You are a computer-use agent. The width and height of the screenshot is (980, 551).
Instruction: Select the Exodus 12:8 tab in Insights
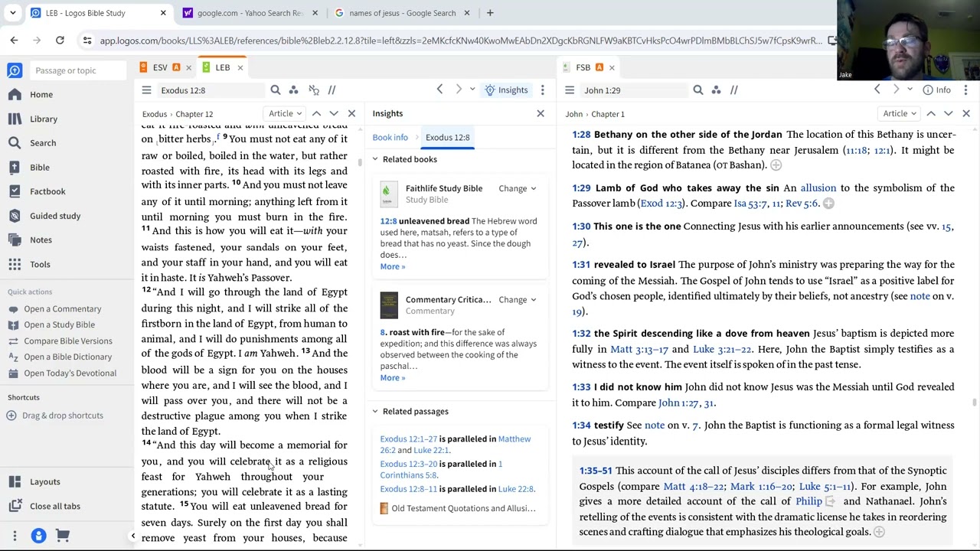pyautogui.click(x=448, y=138)
